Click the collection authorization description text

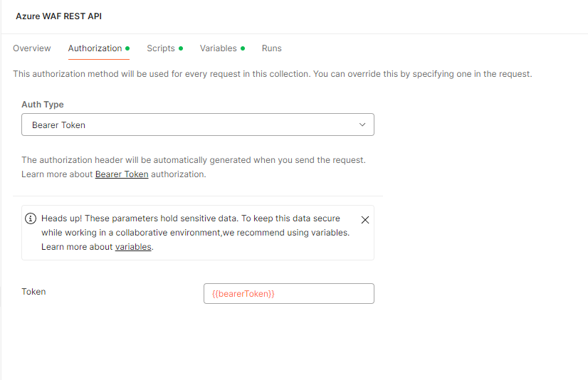272,74
